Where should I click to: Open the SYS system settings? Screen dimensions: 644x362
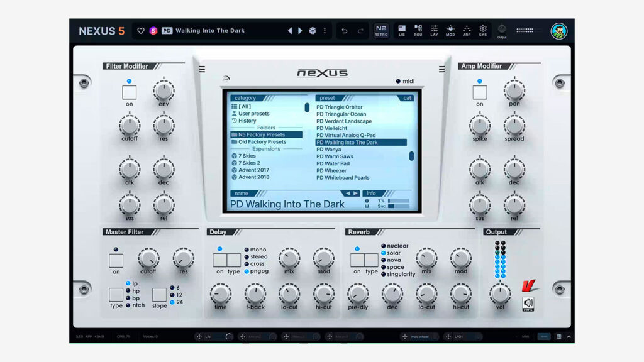click(x=482, y=30)
